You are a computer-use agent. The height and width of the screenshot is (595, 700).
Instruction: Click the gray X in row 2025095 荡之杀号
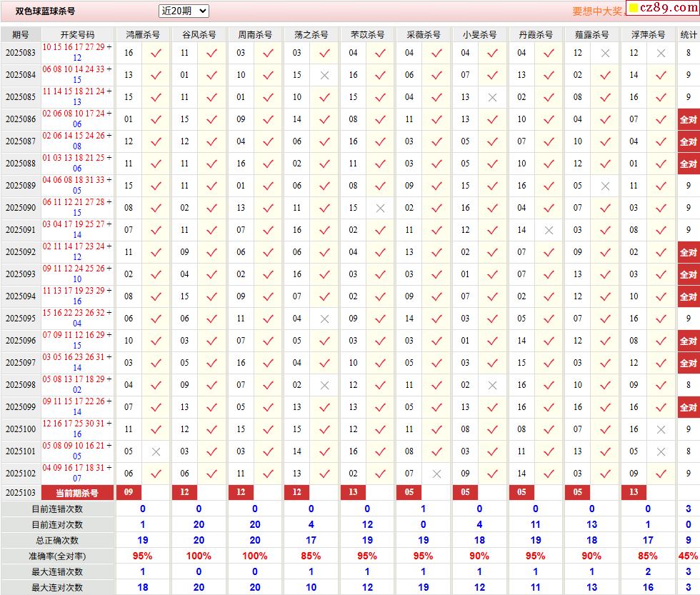click(324, 319)
